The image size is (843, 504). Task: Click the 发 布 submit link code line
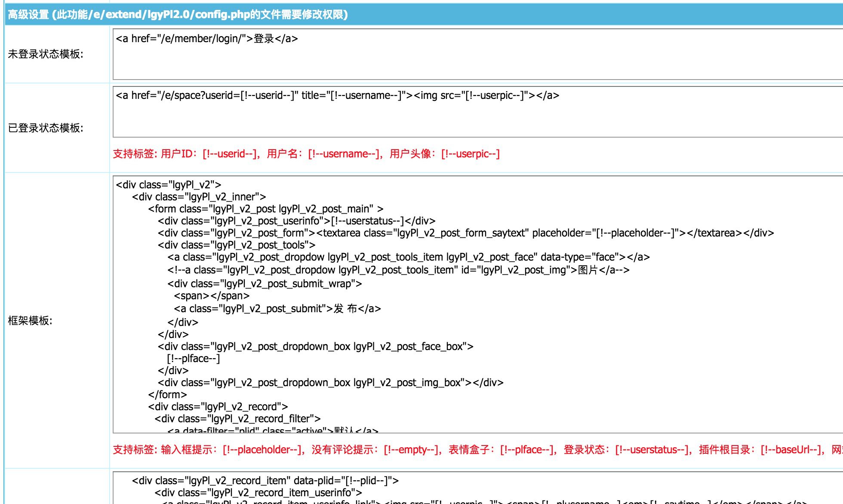pos(277,309)
